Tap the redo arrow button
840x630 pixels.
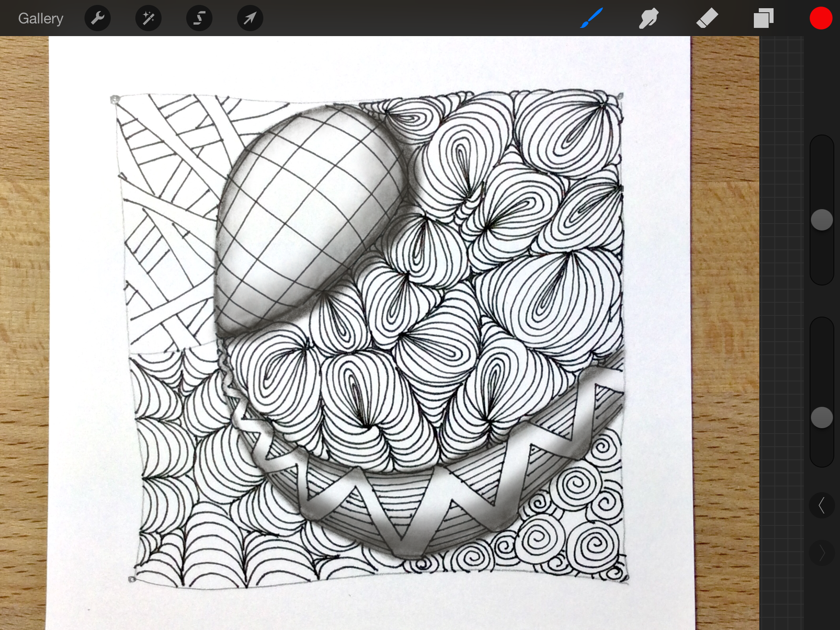tap(822, 553)
